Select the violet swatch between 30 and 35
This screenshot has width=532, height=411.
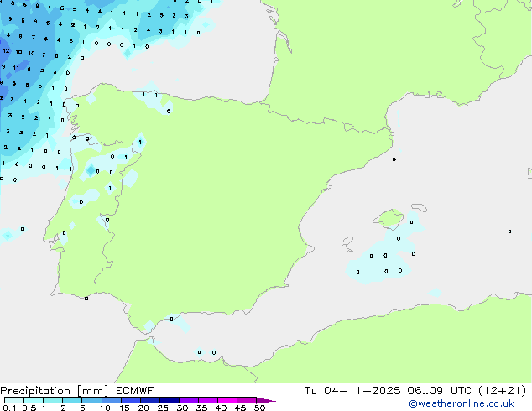tap(189, 400)
